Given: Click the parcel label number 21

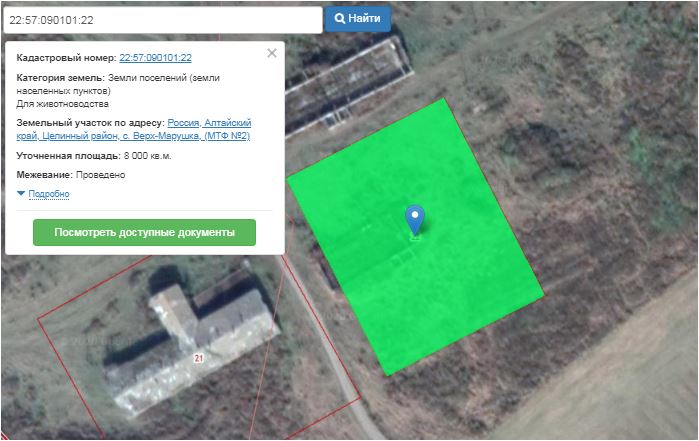Looking at the screenshot, I should [x=198, y=357].
